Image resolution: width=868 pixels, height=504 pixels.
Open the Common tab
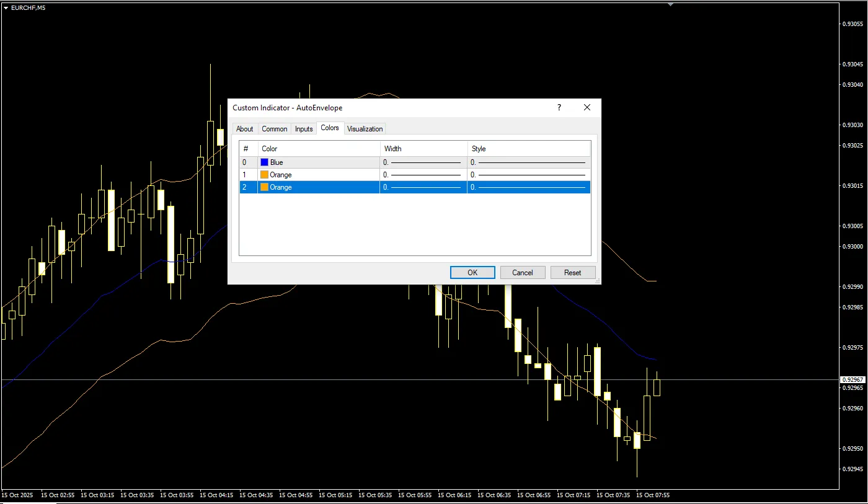pyautogui.click(x=274, y=129)
